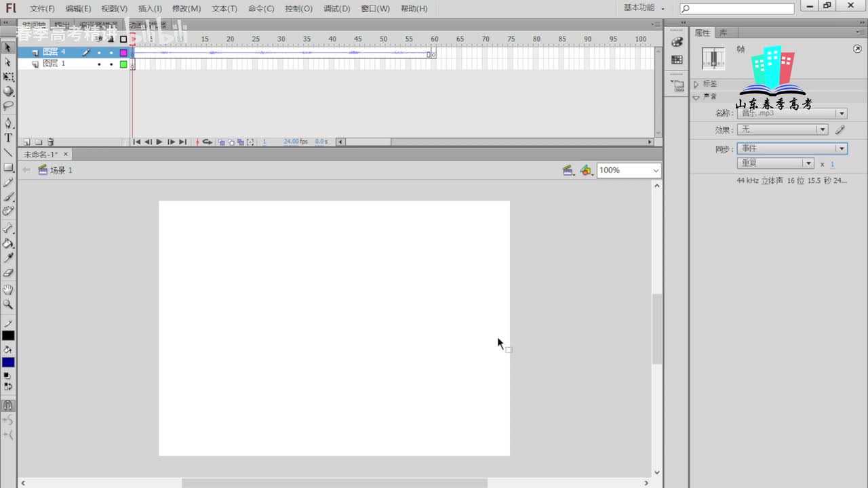Toggle lock dot for 图层 4
868x488 pixels.
(111, 52)
